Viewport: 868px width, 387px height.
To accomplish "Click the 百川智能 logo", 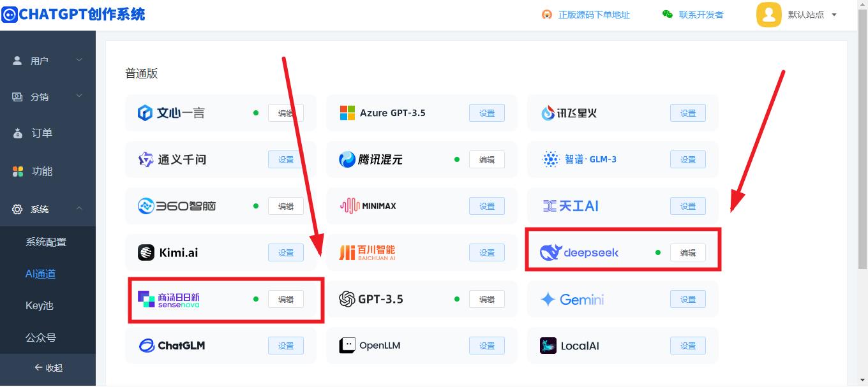I will click(x=367, y=252).
